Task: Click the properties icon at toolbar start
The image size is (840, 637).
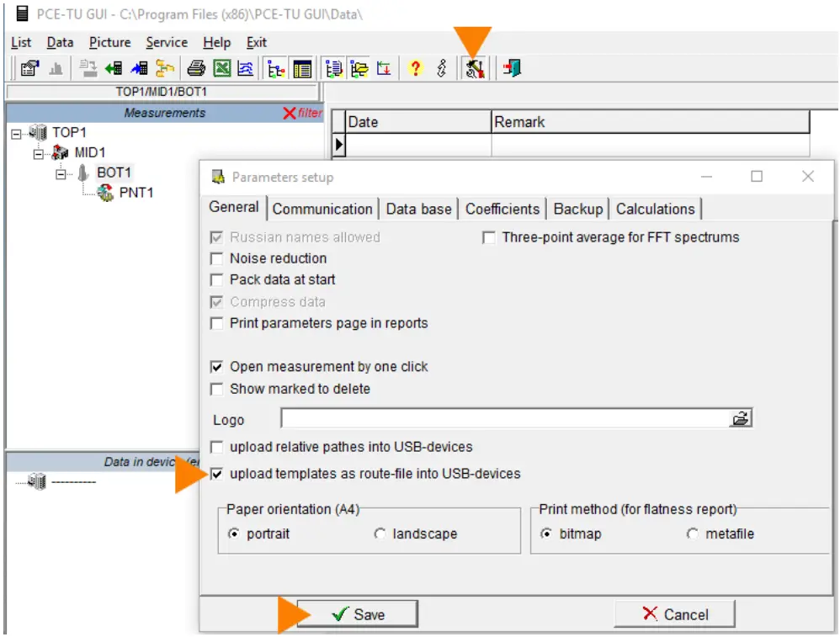Action: click(x=29, y=68)
